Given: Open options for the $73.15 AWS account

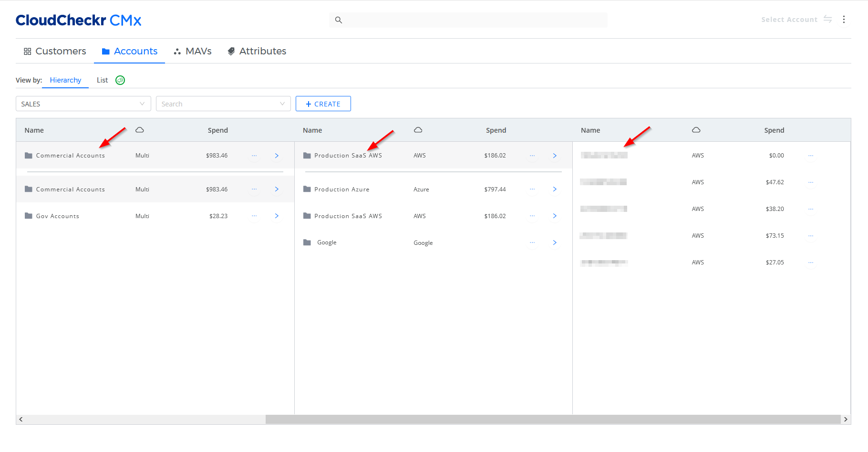Looking at the screenshot, I should tap(811, 236).
